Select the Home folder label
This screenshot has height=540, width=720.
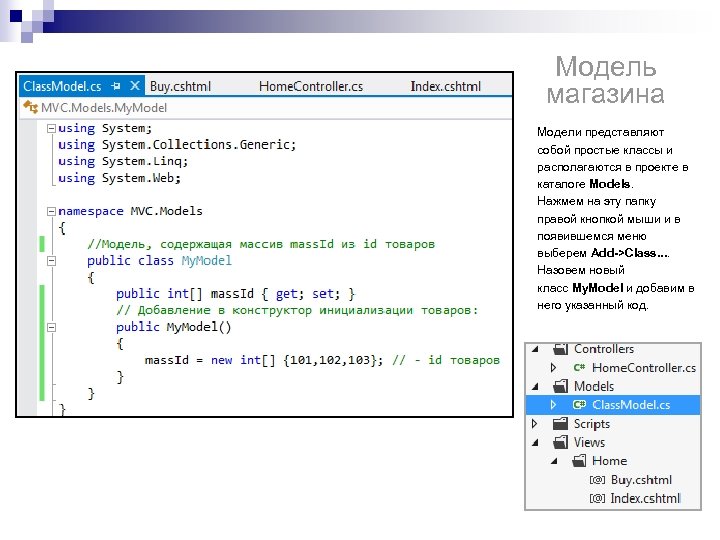point(609,461)
